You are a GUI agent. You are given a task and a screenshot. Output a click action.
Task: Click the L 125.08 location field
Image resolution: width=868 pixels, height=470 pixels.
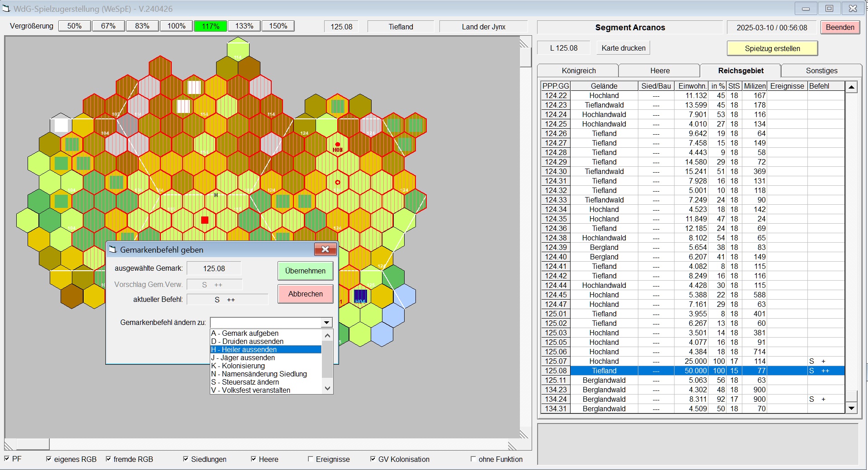564,48
